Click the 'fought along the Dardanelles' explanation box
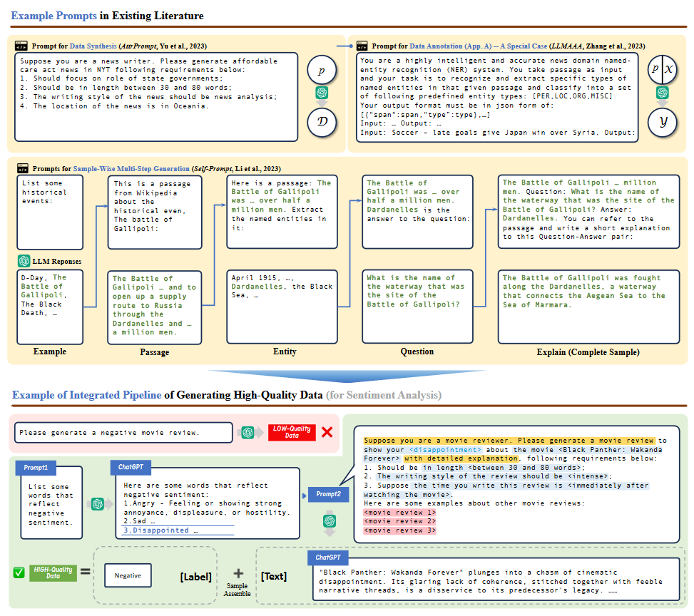694x616 pixels. (x=588, y=307)
